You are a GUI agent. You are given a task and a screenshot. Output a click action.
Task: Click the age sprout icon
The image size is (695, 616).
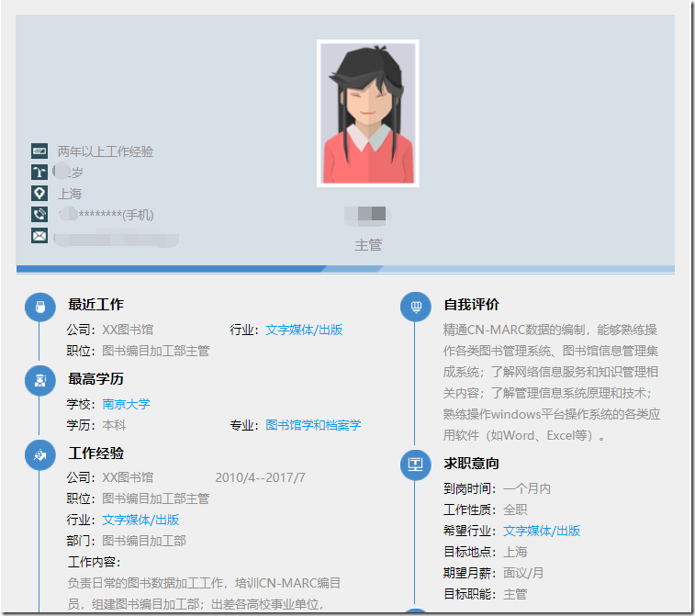(x=39, y=172)
